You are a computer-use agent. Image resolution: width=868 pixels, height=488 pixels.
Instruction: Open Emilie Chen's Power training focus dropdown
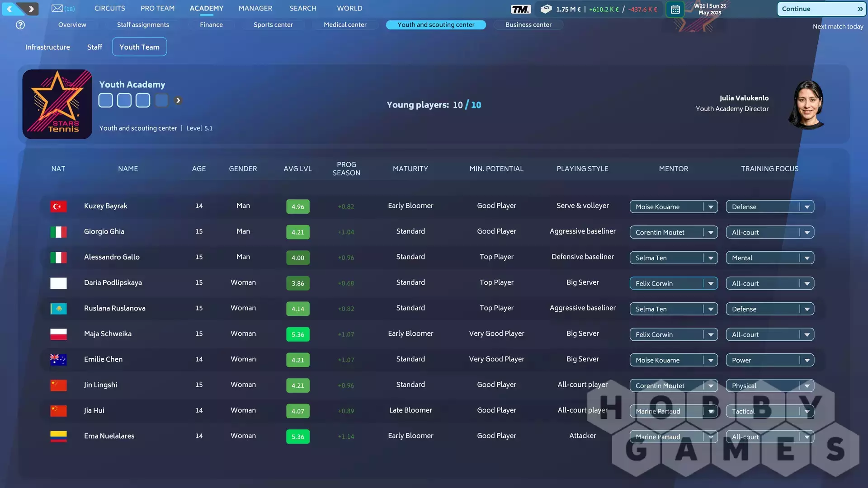coord(807,360)
